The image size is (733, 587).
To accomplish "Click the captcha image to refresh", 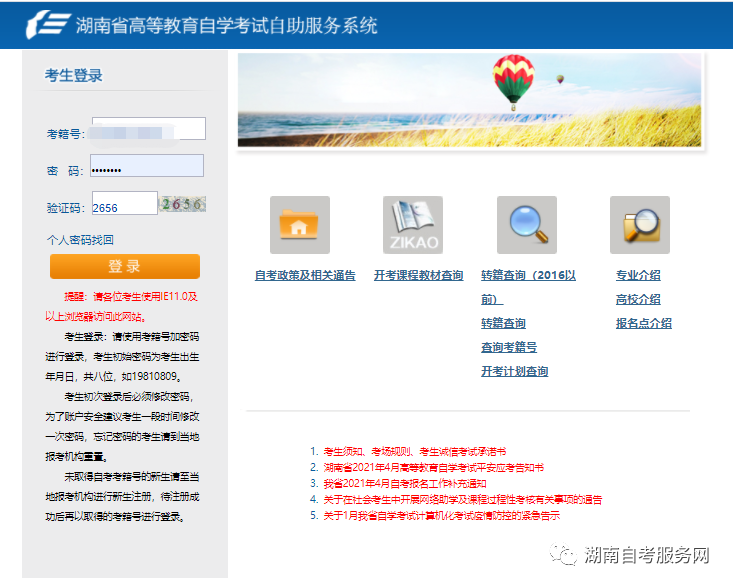I will (x=184, y=204).
